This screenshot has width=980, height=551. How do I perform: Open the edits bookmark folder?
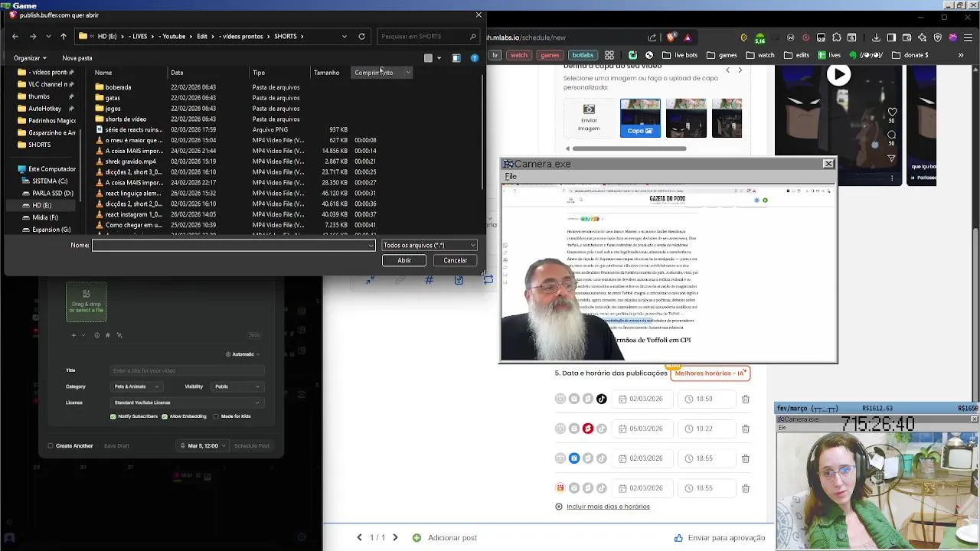tap(796, 55)
